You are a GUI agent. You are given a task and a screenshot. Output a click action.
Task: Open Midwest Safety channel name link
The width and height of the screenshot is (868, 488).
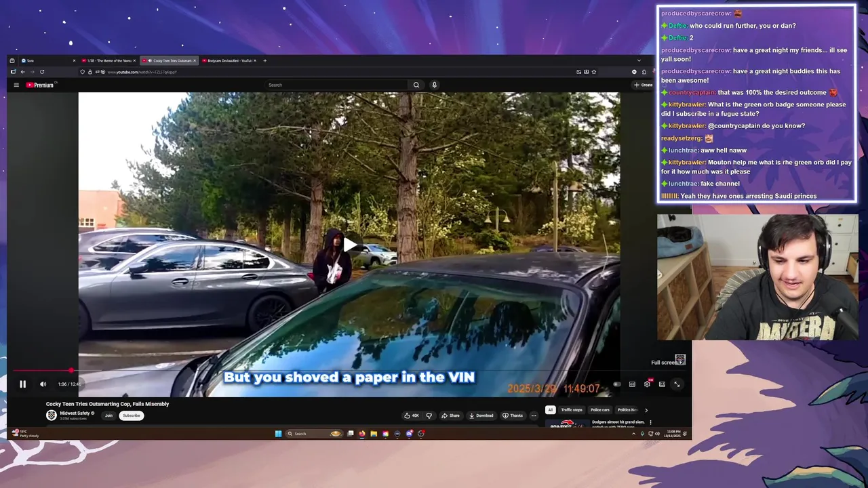click(75, 413)
